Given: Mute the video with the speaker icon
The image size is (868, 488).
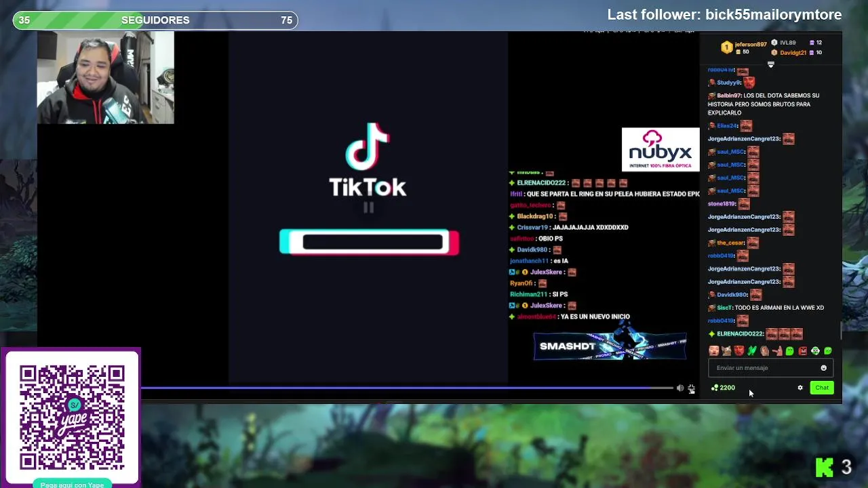Looking at the screenshot, I should pos(680,388).
